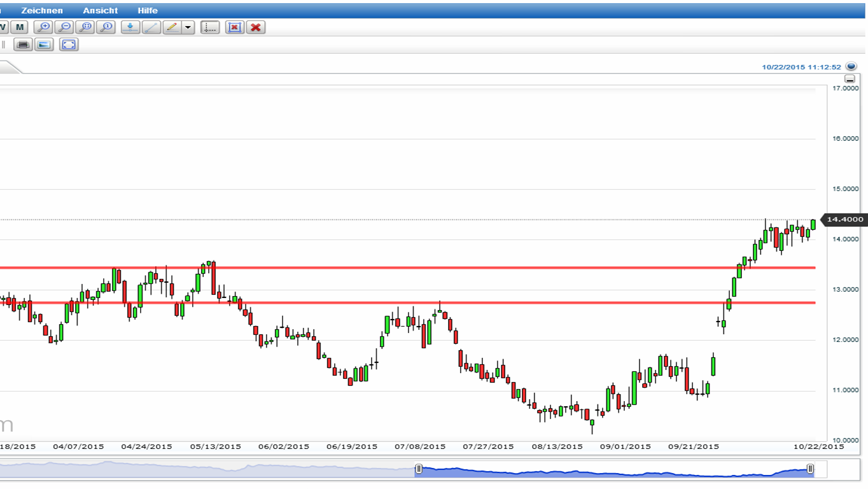868x489 pixels.
Task: Click the 16.0000 price axis label
Action: [x=845, y=139]
